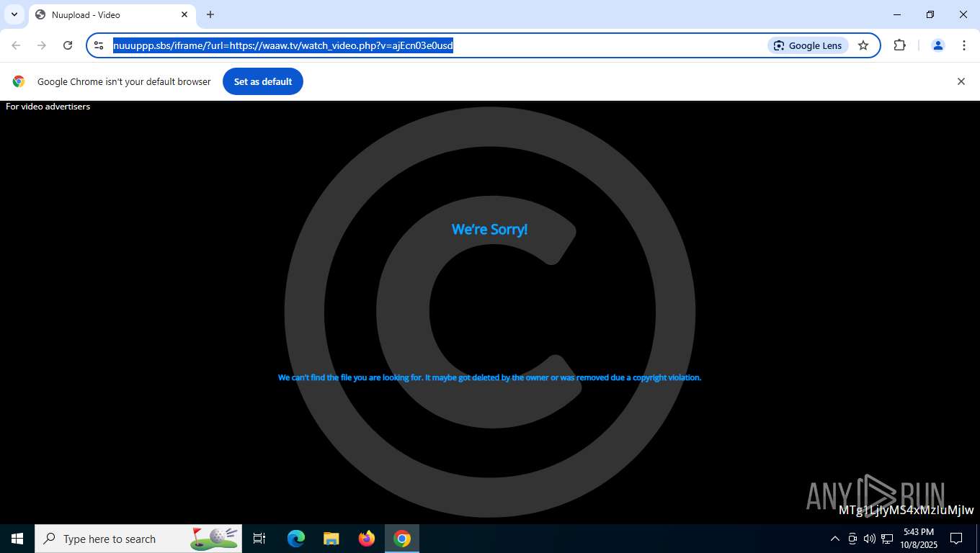Switch to Chrome on taskbar
The image size is (980, 553).
pos(402,539)
